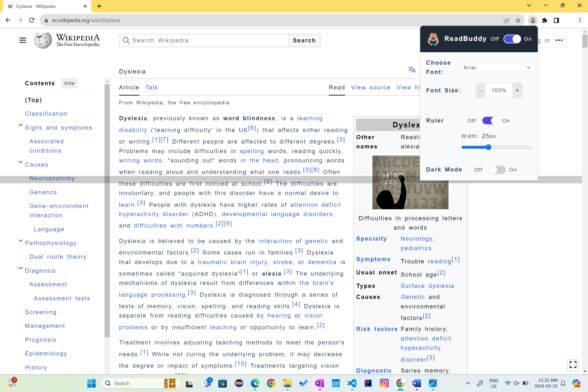
Task: Open the Chrome extensions puzzle icon
Action: [x=544, y=20]
